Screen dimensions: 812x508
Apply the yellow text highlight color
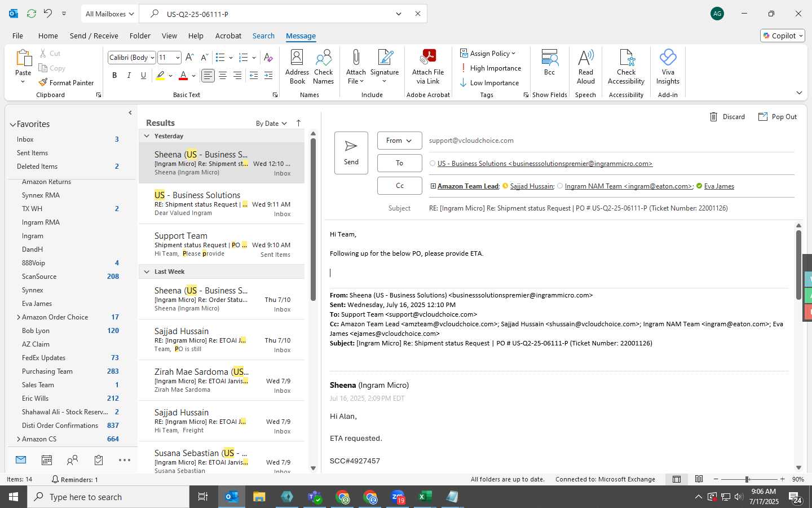point(161,75)
